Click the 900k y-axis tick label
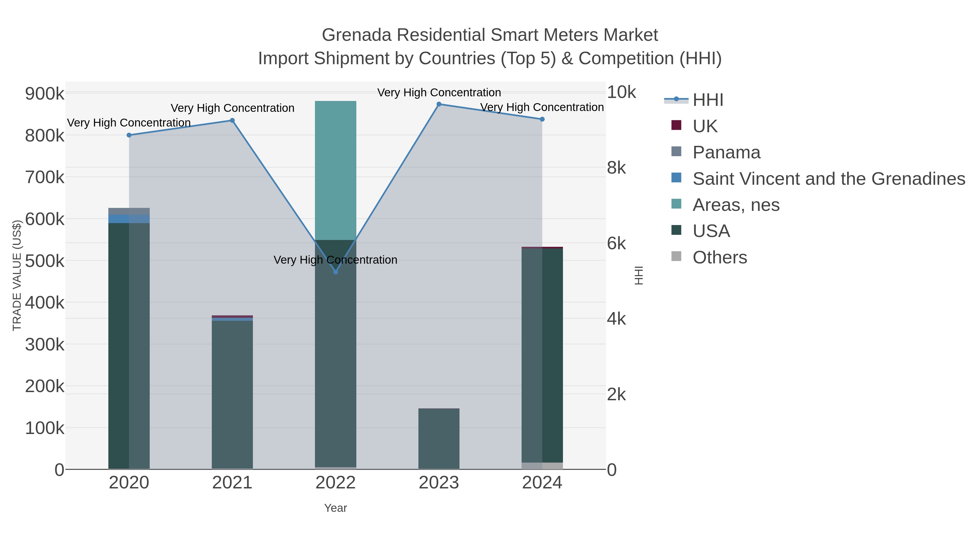This screenshot has height=551, width=980. pos(45,94)
